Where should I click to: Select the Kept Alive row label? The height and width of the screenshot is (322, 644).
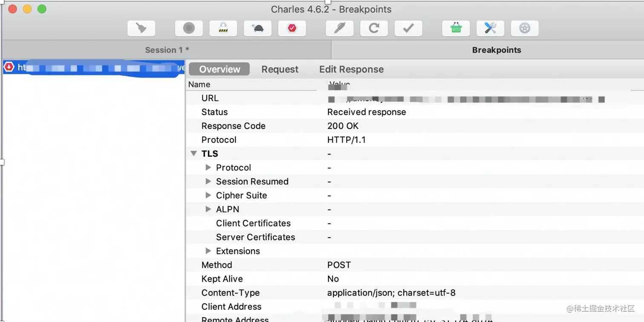(x=222, y=279)
